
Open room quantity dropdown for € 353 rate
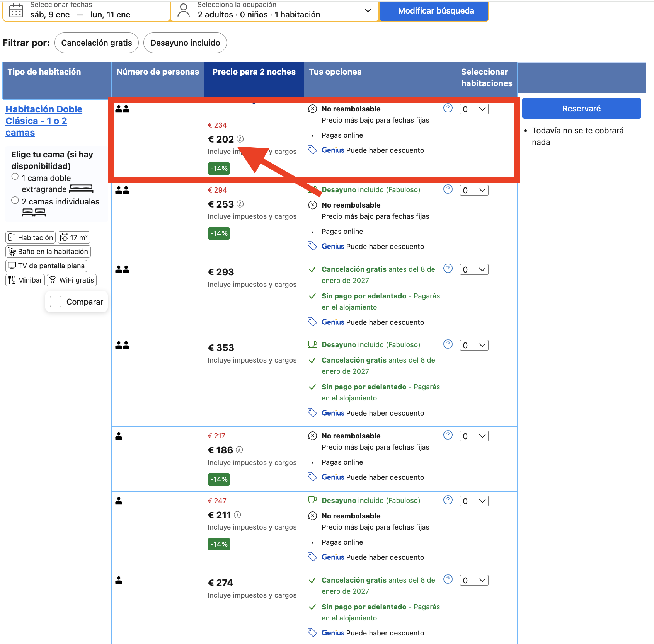pos(474,345)
